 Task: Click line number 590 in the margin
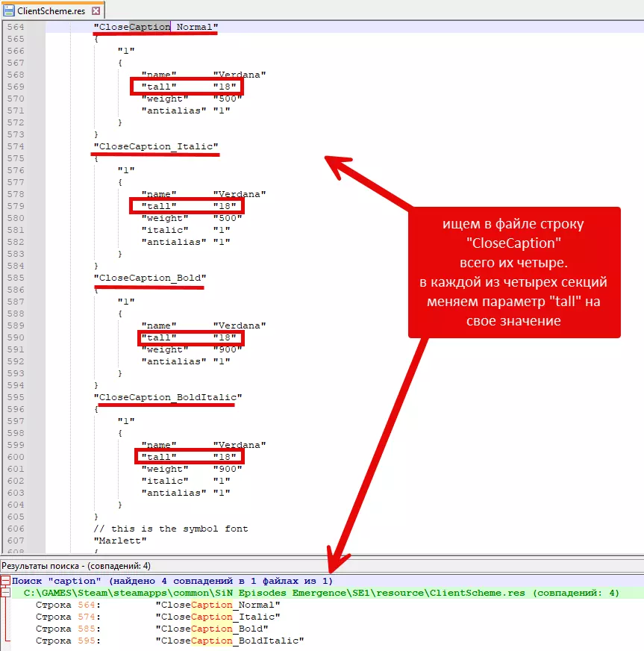pyautogui.click(x=16, y=337)
